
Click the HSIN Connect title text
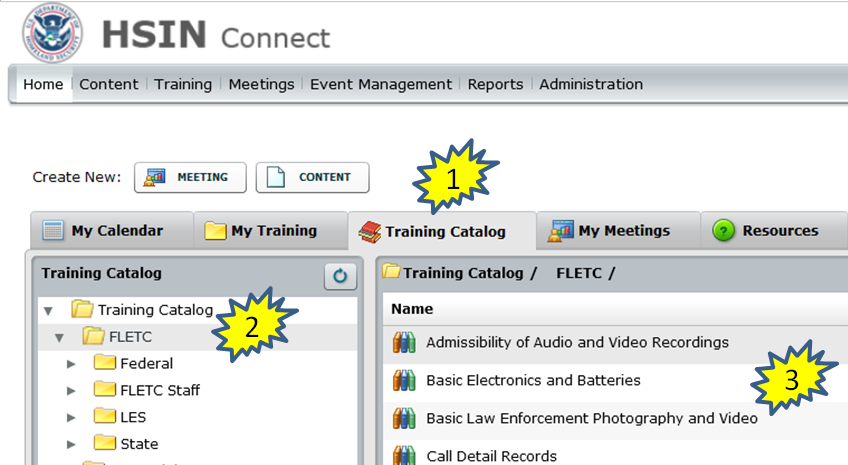[x=216, y=35]
